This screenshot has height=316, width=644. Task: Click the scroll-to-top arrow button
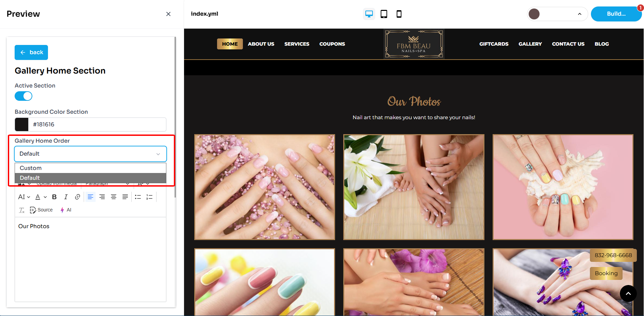point(628,294)
